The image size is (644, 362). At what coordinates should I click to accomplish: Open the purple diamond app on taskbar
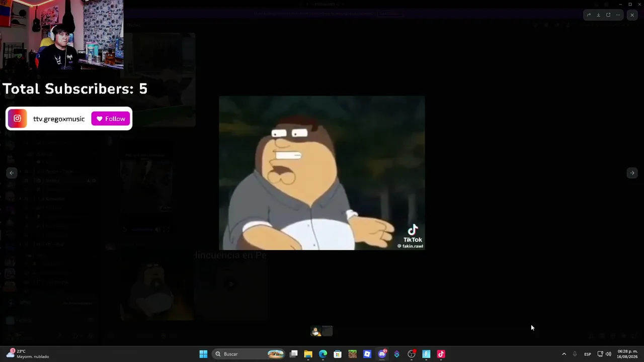click(397, 354)
